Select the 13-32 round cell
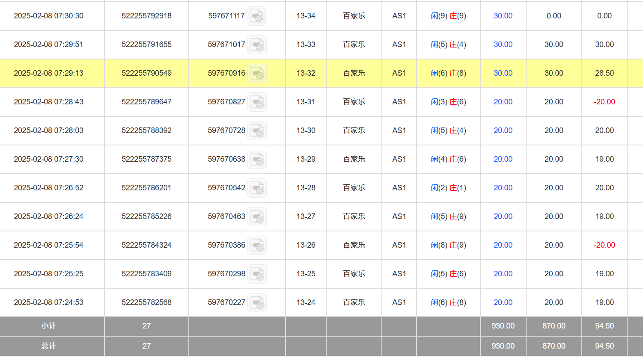The image size is (643, 364). coord(306,73)
